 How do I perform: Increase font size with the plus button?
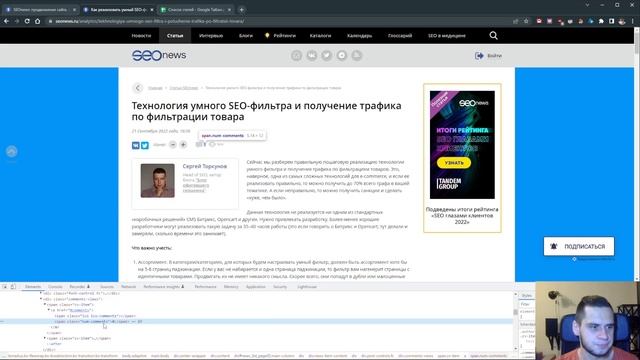tap(183, 144)
